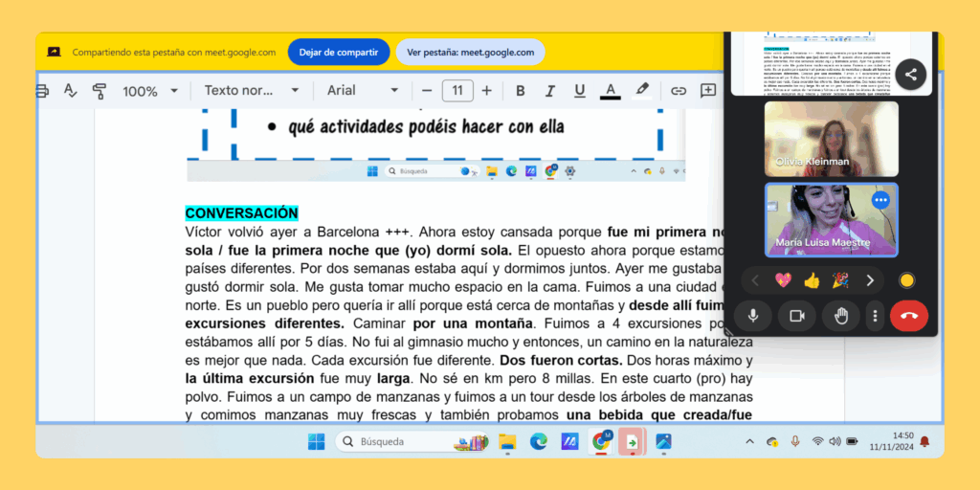The height and width of the screenshot is (490, 980).
Task: Add a comment with the toolbar icon
Action: coord(708,91)
